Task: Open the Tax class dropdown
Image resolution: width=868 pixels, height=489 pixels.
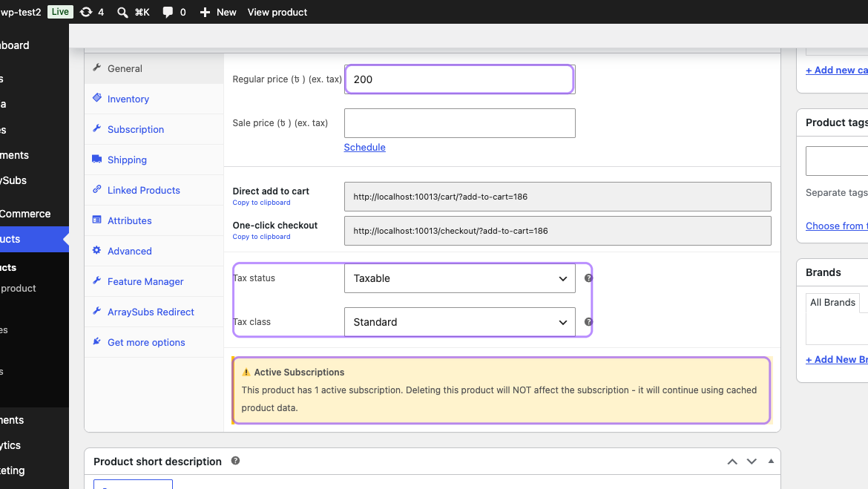Action: click(459, 322)
